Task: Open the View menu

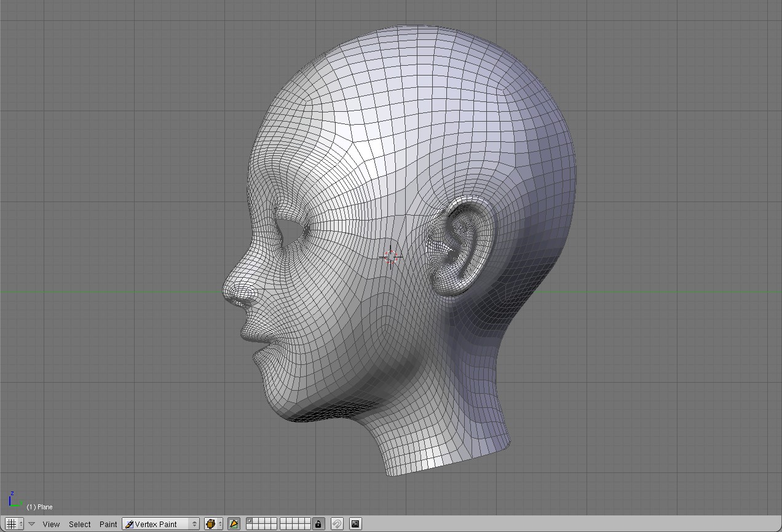Action: pyautogui.click(x=51, y=524)
